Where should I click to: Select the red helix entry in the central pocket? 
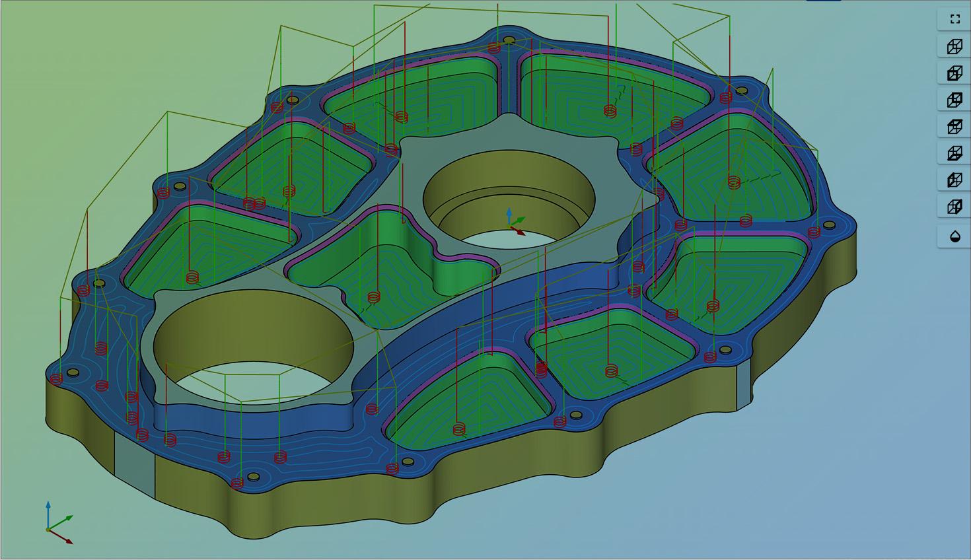pyautogui.click(x=374, y=297)
